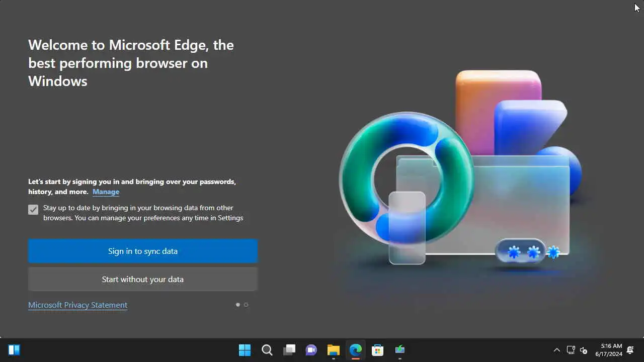Open the Manage link for import settings

tap(106, 192)
